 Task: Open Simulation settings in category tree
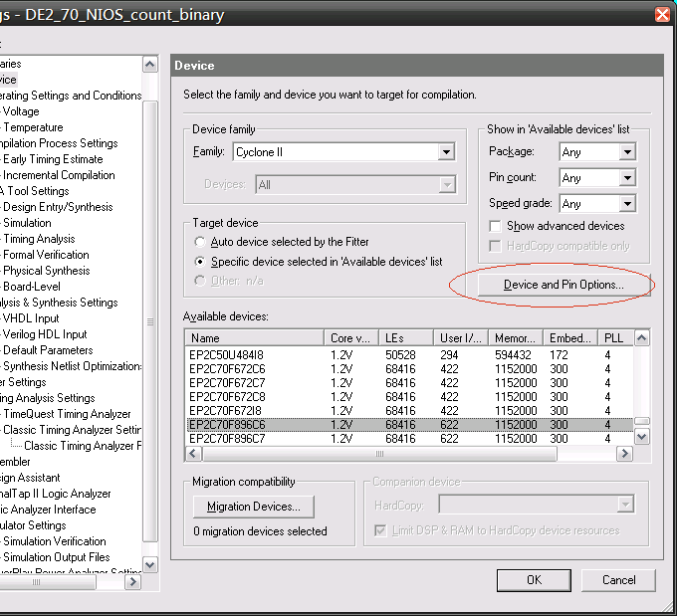tap(27, 223)
